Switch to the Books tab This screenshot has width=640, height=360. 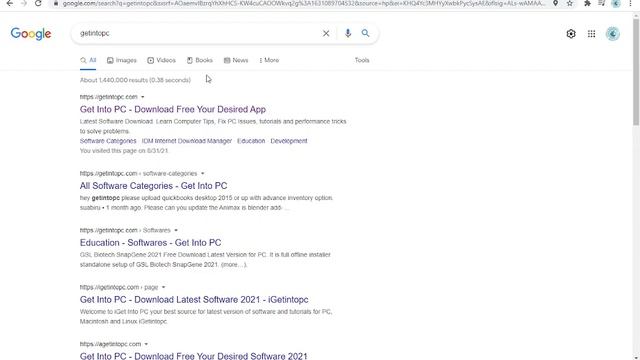tap(200, 60)
